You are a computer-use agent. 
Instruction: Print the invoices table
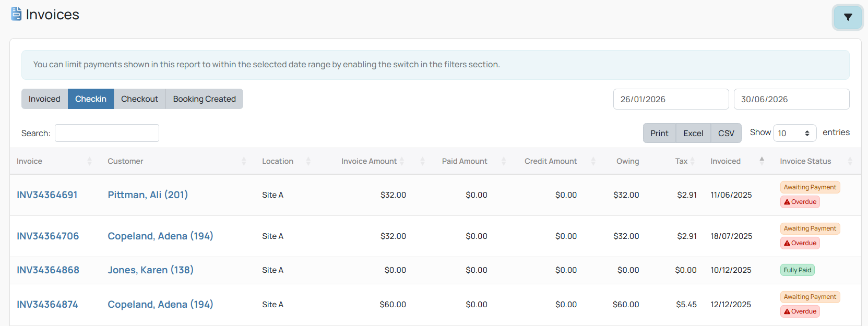[x=659, y=133]
